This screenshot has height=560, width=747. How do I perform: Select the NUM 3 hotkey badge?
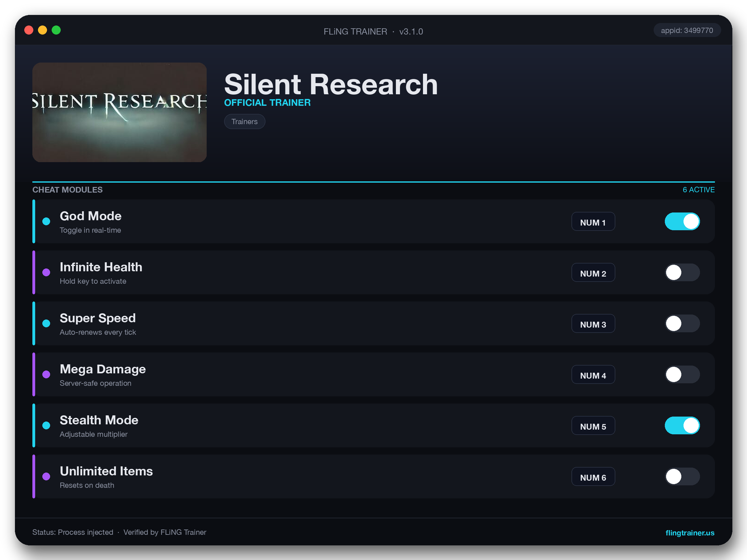pyautogui.click(x=593, y=324)
